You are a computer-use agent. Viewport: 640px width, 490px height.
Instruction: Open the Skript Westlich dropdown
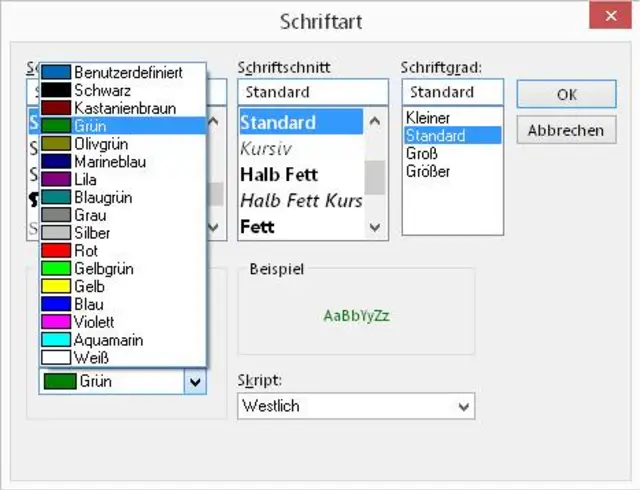click(463, 407)
